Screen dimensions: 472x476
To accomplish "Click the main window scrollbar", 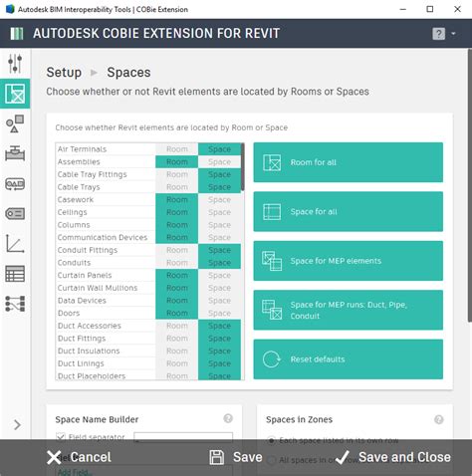I will tap(470, 185).
